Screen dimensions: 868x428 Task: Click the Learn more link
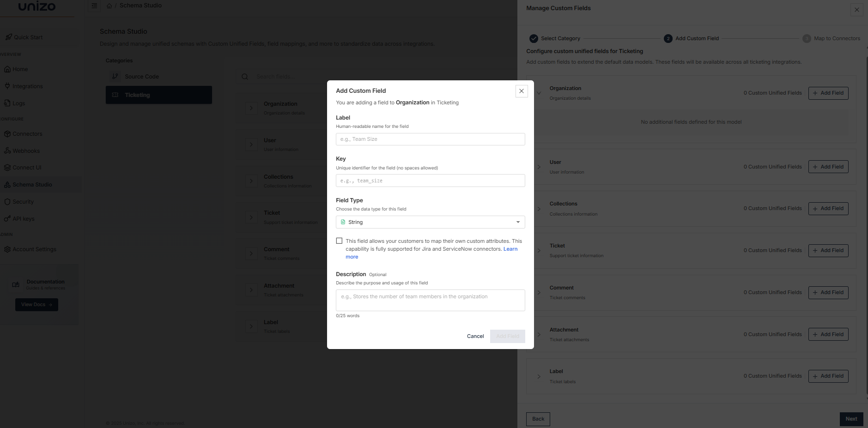coord(510,248)
